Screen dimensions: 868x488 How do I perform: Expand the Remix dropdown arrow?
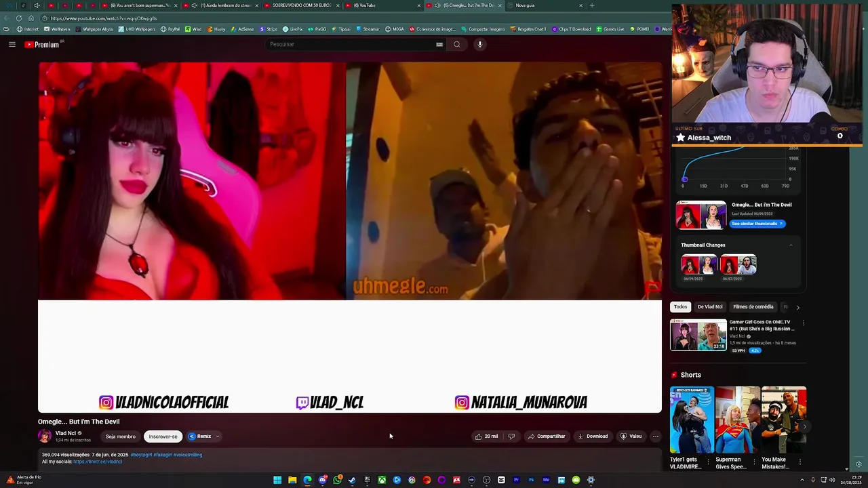click(217, 436)
